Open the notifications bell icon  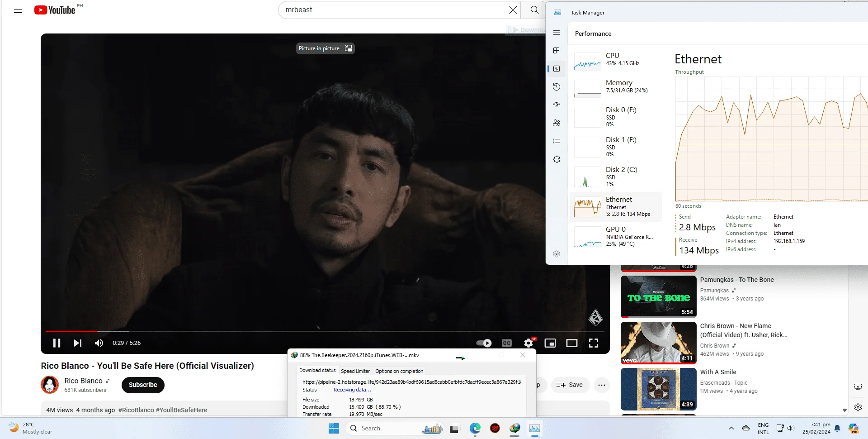coord(837,428)
